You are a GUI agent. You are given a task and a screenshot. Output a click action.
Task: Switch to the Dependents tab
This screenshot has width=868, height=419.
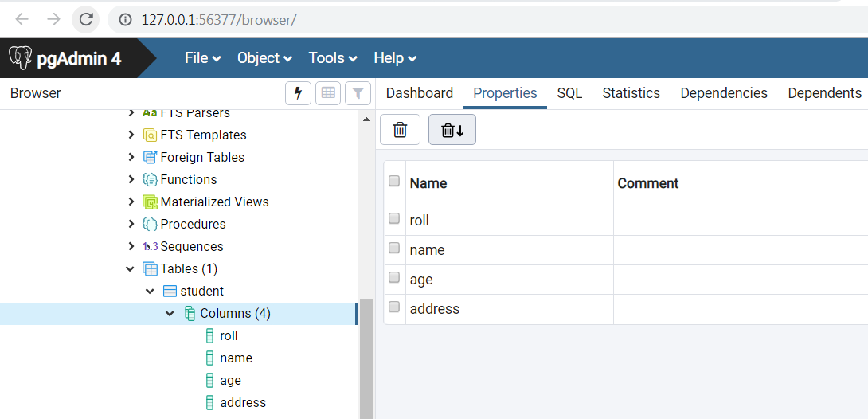(825, 93)
